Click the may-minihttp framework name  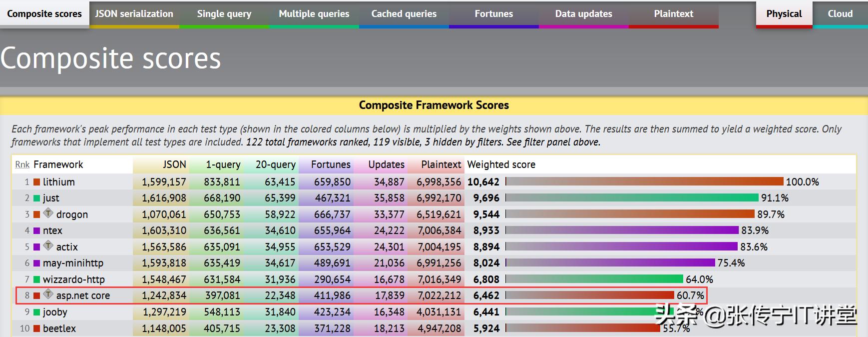tap(73, 263)
